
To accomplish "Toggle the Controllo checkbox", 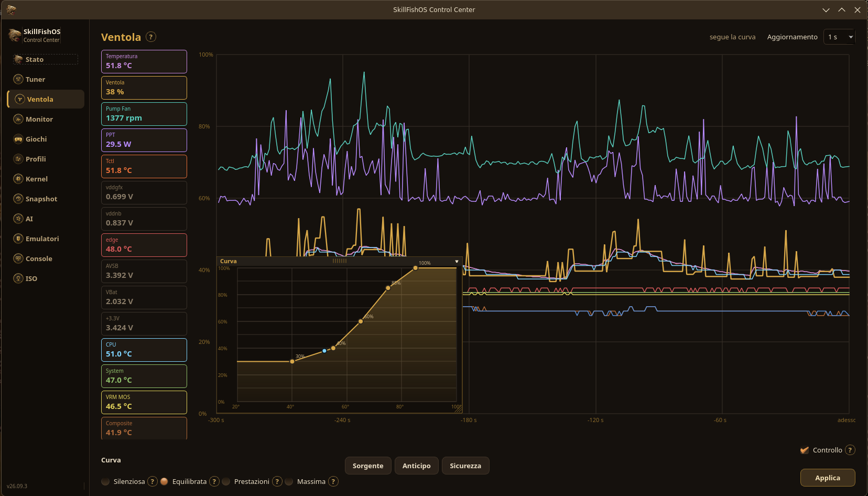I will 805,450.
